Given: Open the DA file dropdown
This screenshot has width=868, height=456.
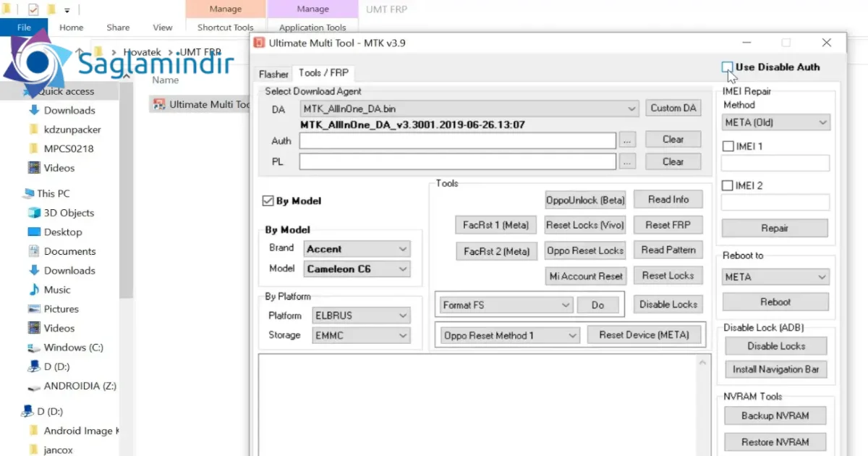Looking at the screenshot, I should click(x=469, y=109).
